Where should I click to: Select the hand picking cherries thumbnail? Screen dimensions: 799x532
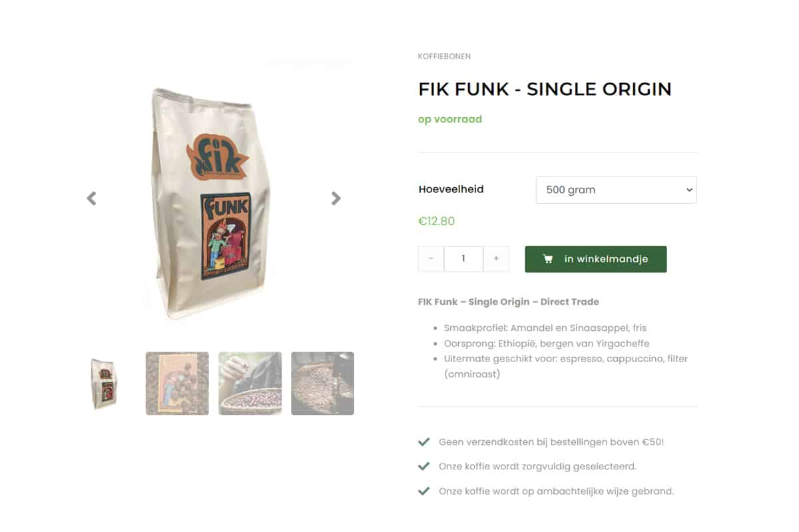coord(250,384)
